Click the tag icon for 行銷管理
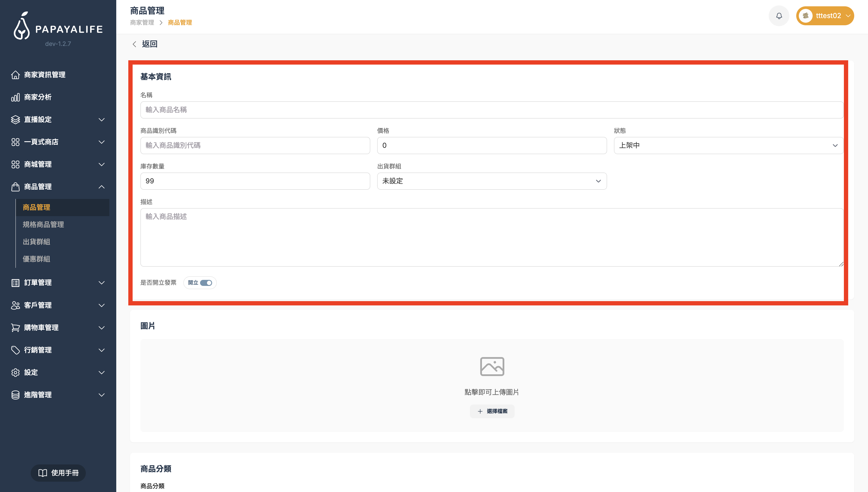 15,350
